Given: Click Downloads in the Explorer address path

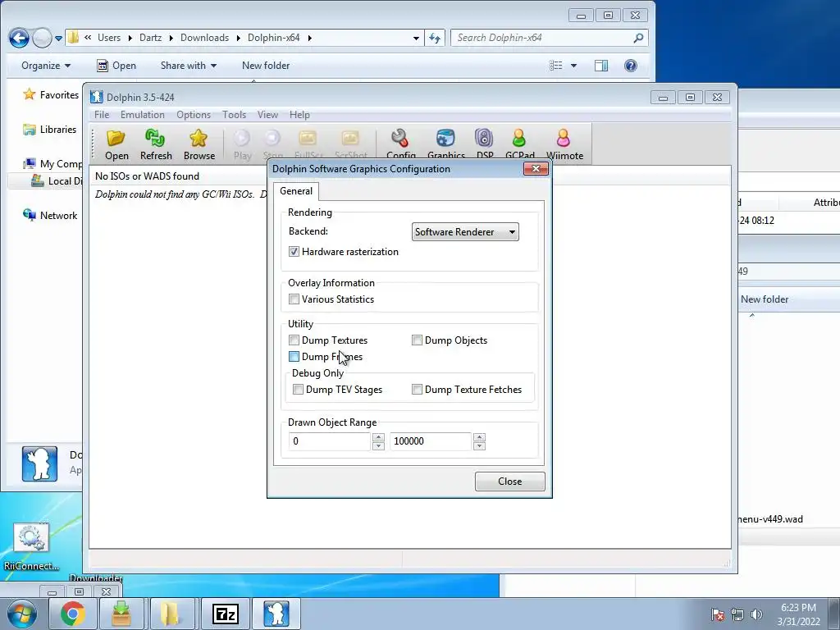Looking at the screenshot, I should tap(204, 38).
